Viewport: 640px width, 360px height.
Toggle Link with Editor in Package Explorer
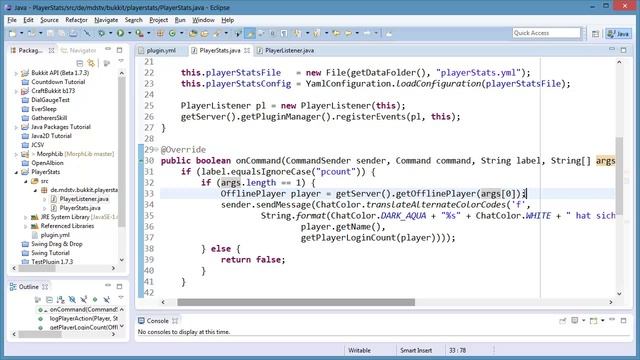point(91,63)
